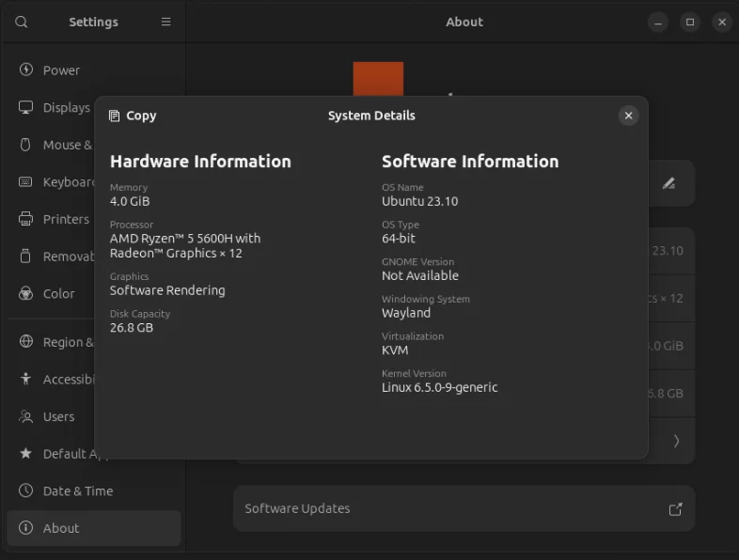
Task: Click the Not Available GNOME version value
Action: [x=420, y=275]
